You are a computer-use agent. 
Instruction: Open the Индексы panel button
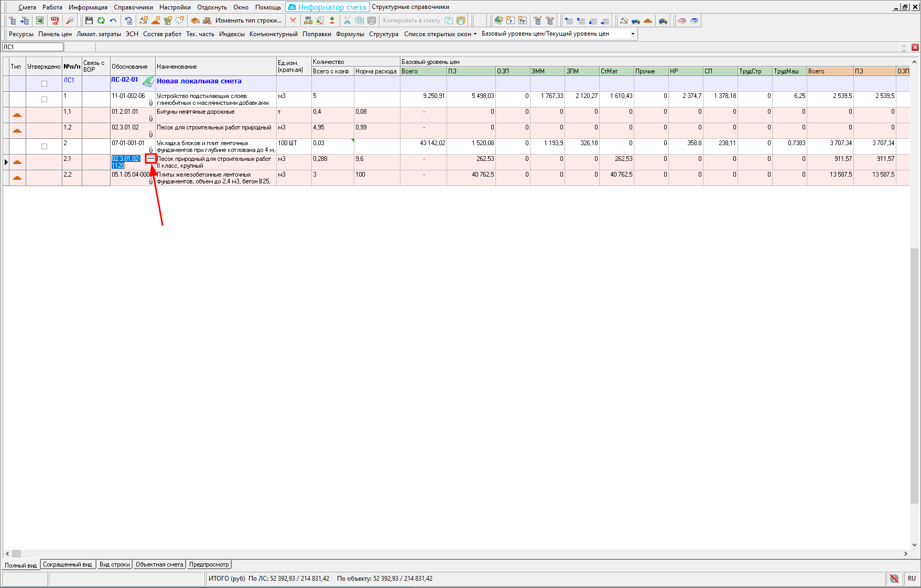pos(232,34)
